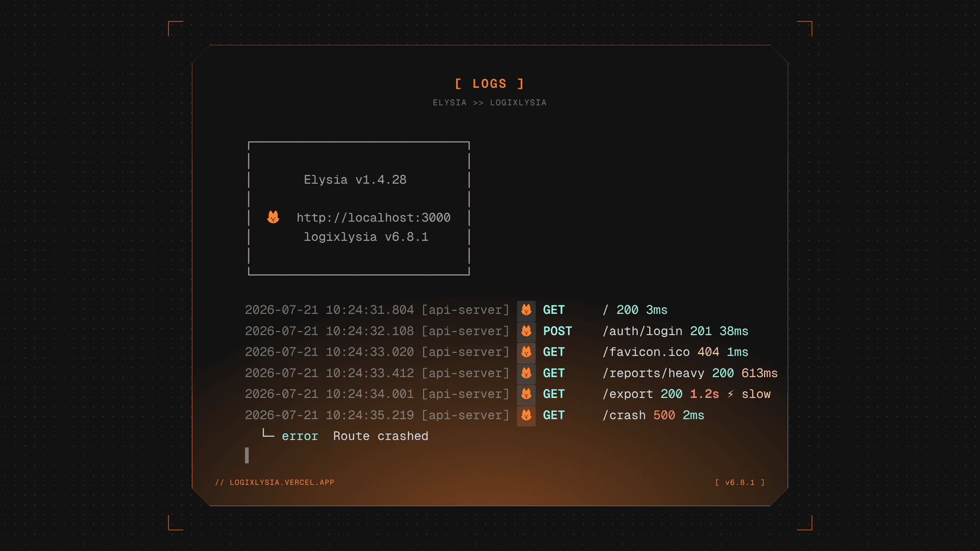Image resolution: width=980 pixels, height=551 pixels.
Task: Click the /auth/login path
Action: [642, 331]
